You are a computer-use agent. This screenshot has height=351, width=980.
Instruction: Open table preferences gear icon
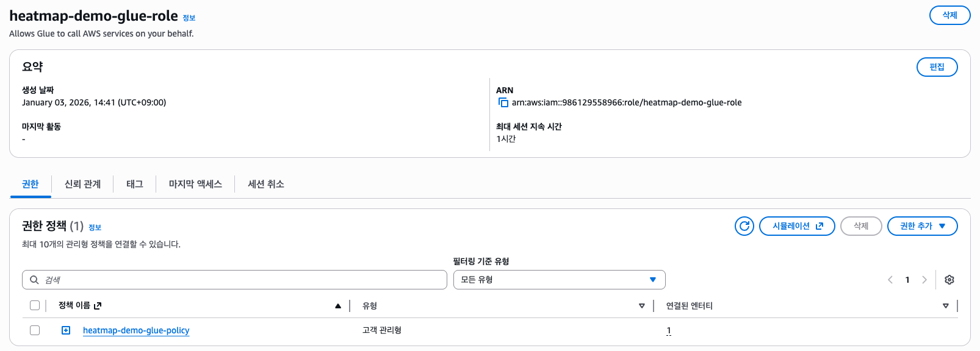(949, 280)
